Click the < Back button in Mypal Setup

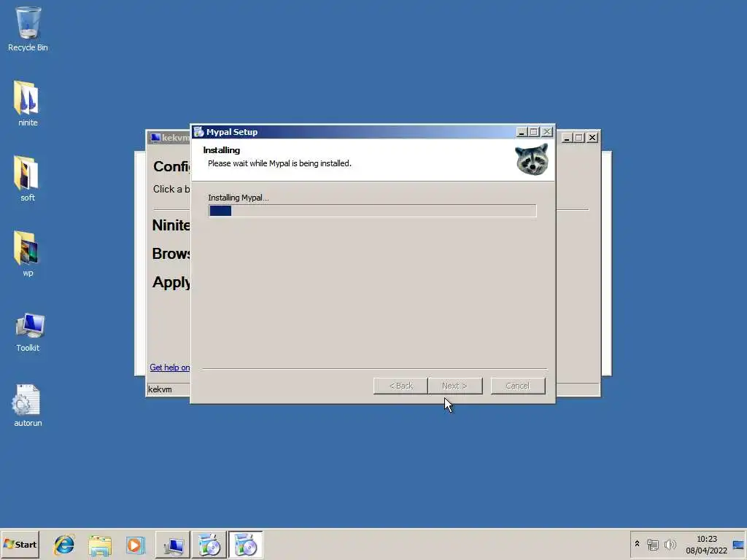pos(400,386)
